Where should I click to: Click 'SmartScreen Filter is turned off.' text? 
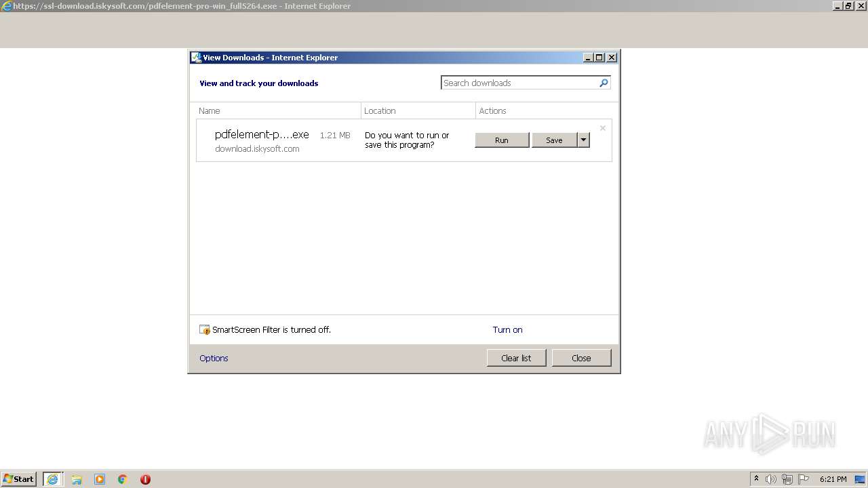pyautogui.click(x=271, y=330)
